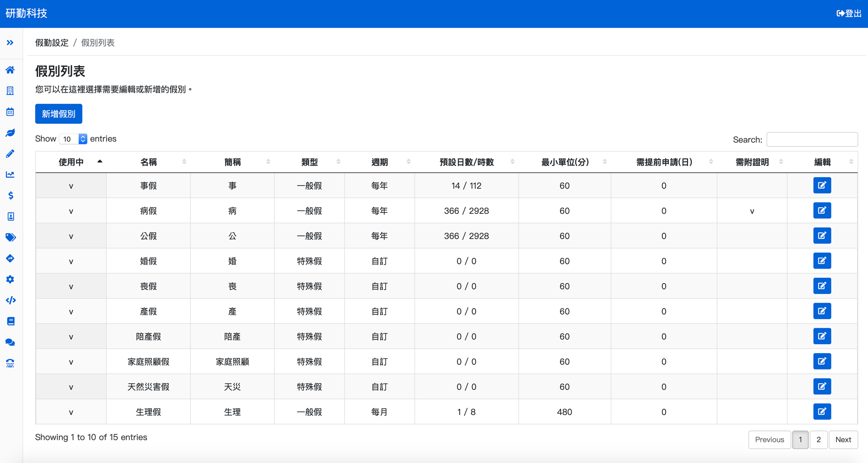Click the dollar sign salary icon
The width and height of the screenshot is (868, 463).
[x=10, y=195]
